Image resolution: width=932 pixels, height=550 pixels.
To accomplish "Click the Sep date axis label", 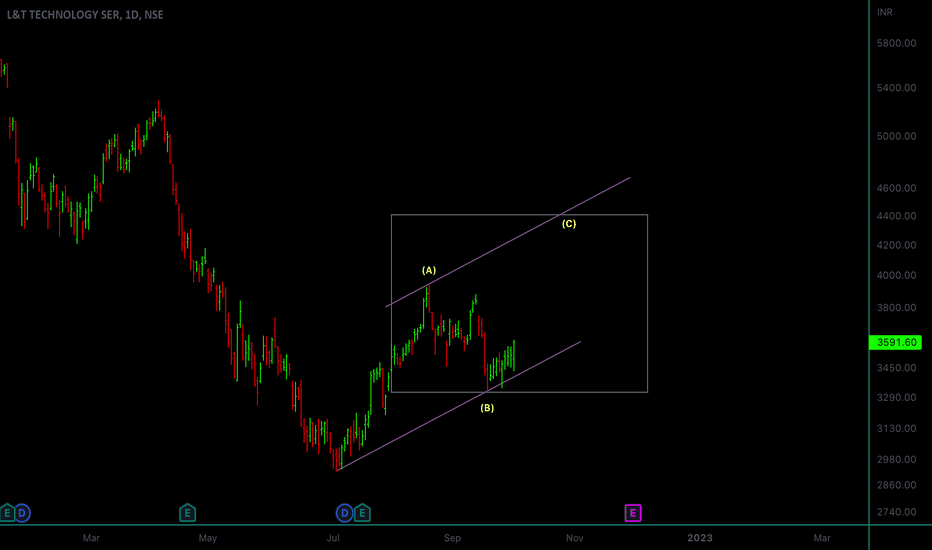I will (x=452, y=538).
